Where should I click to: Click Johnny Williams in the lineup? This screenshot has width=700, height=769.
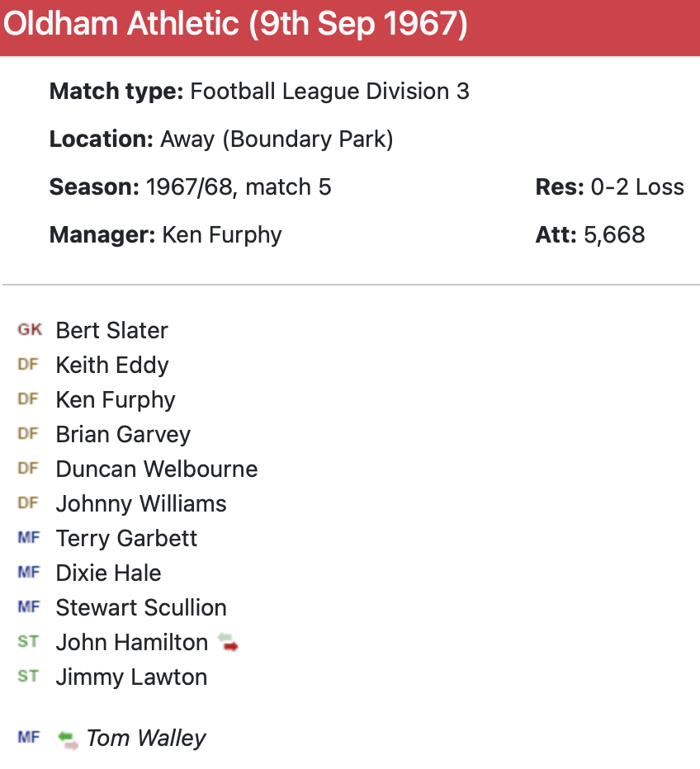[141, 503]
